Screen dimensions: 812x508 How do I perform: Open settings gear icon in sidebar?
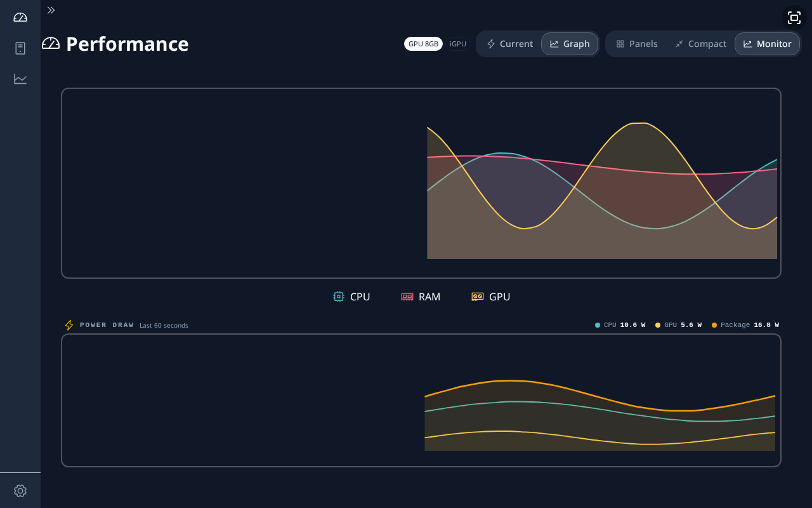[x=20, y=491]
